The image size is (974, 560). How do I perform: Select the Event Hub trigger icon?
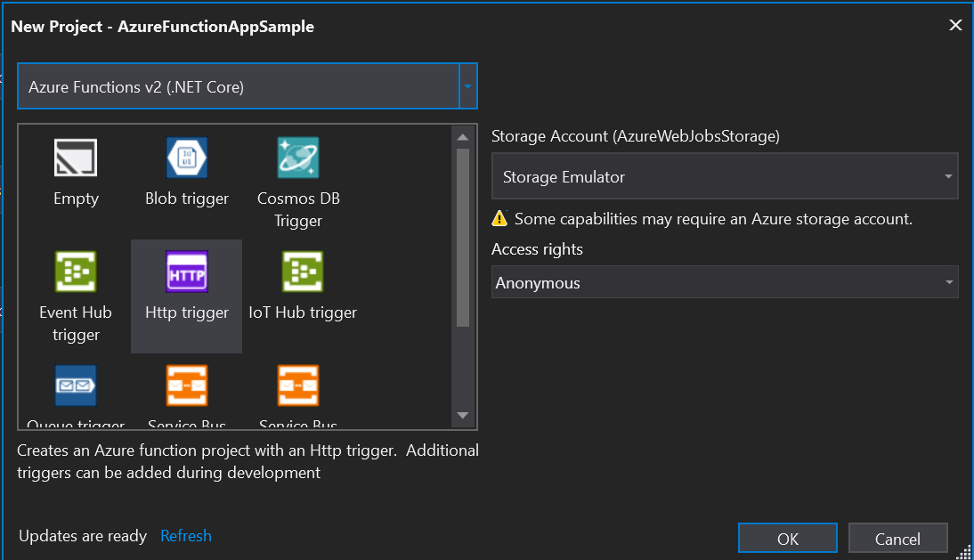pyautogui.click(x=76, y=272)
